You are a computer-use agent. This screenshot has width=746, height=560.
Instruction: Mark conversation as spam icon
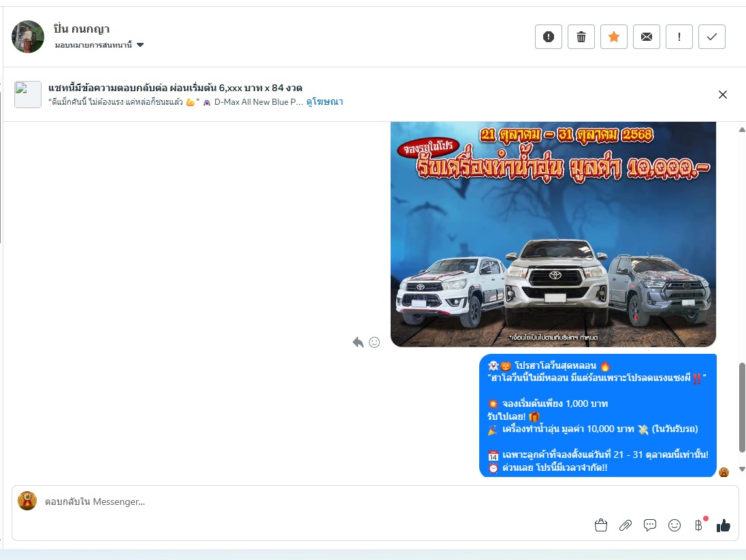[x=549, y=37]
